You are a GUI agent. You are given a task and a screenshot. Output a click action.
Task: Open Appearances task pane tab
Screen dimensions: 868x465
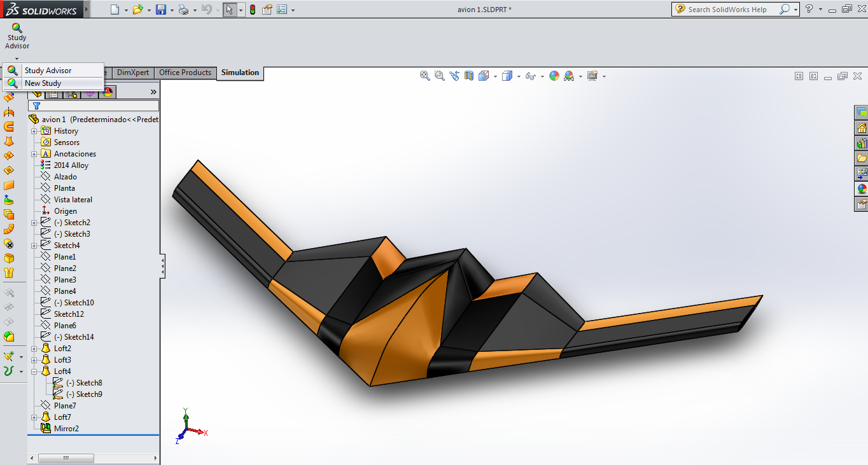point(862,189)
